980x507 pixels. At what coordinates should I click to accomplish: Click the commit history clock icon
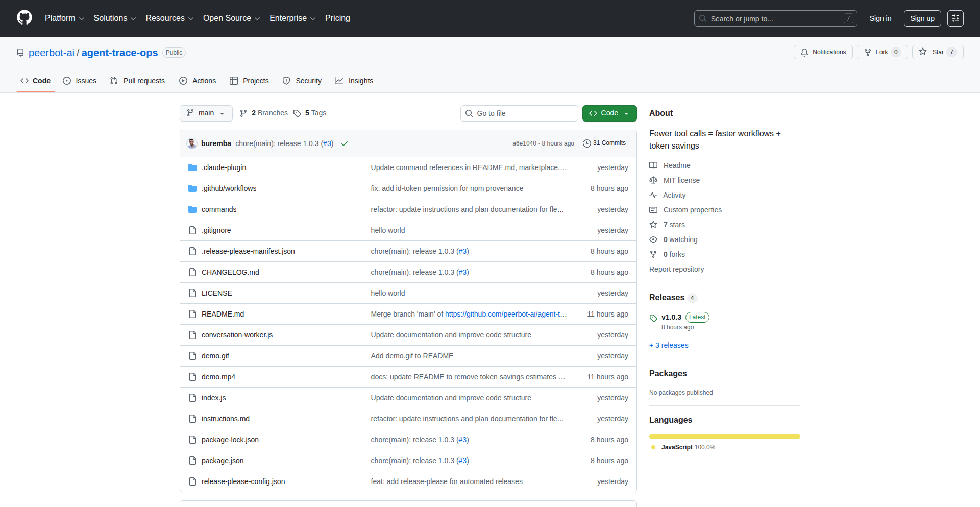586,143
